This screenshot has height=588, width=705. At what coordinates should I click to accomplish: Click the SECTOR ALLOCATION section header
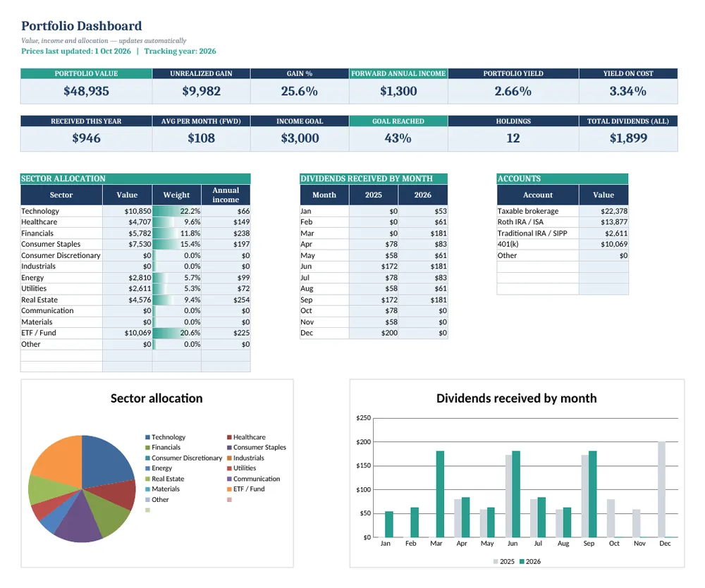135,178
